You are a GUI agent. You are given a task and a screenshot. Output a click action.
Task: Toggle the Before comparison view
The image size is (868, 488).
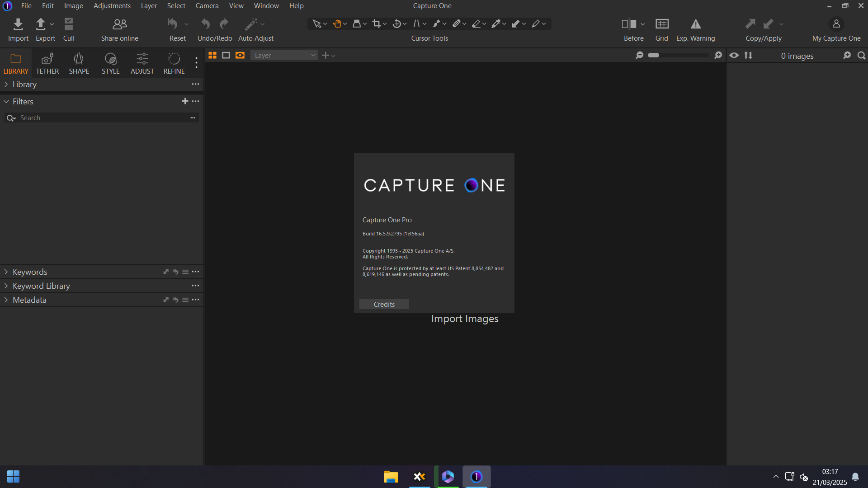pos(629,24)
